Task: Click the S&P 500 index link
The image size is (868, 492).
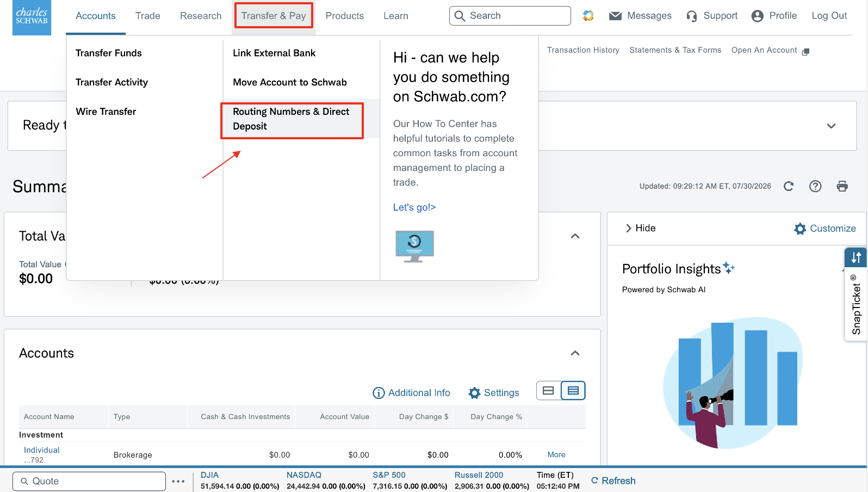Action: 389,475
